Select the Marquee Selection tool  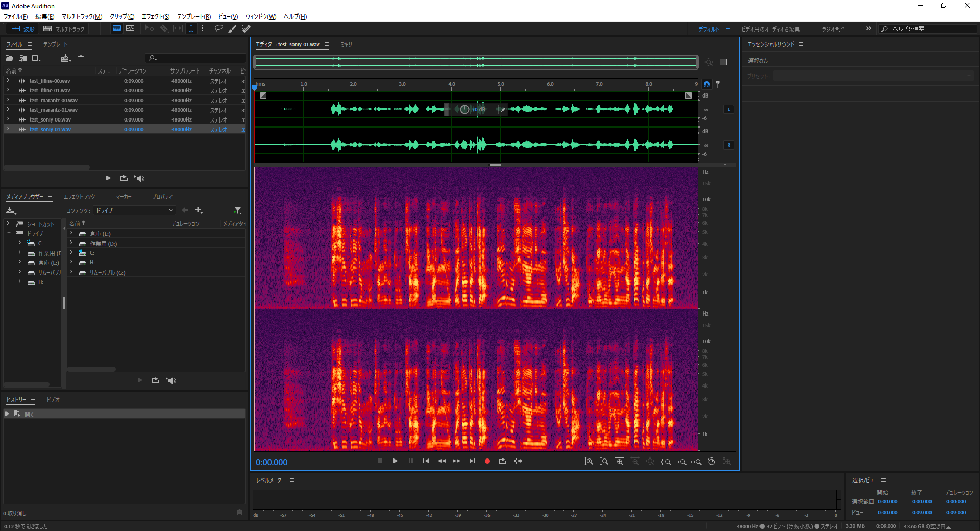click(206, 29)
